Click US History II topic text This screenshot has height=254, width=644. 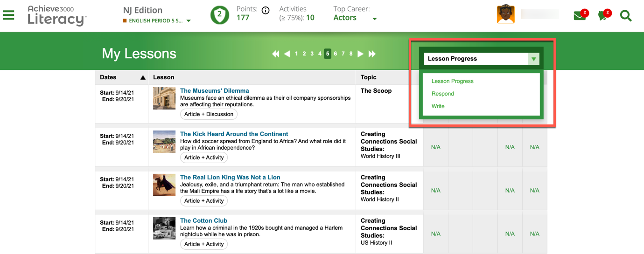376,243
